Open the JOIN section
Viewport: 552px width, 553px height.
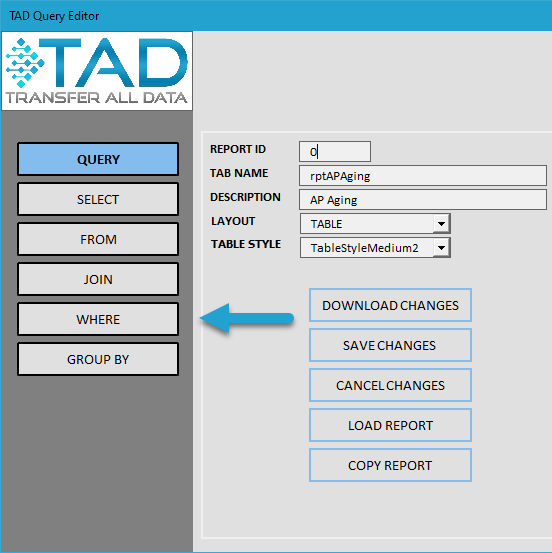[98, 279]
